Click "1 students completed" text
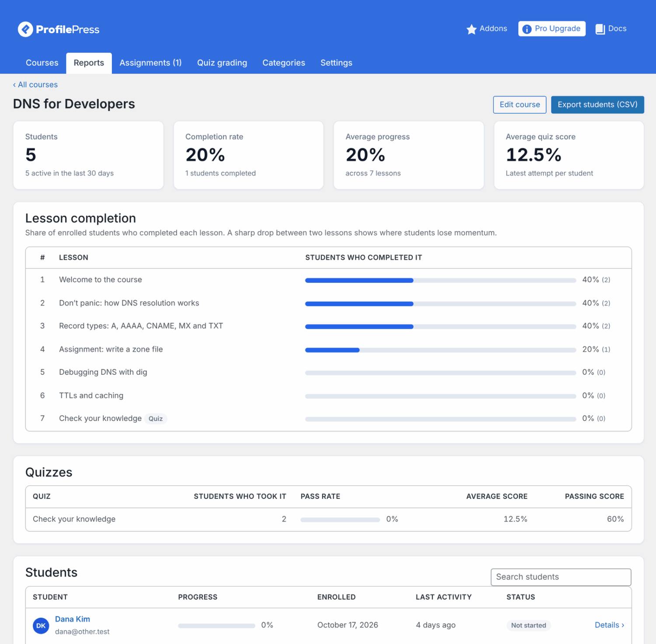Viewport: 656px width, 644px height. point(220,174)
